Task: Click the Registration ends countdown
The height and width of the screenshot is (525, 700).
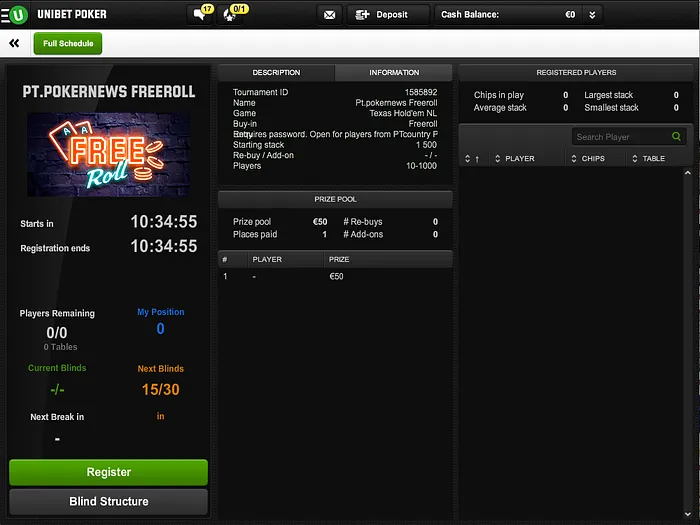Action: click(x=163, y=246)
